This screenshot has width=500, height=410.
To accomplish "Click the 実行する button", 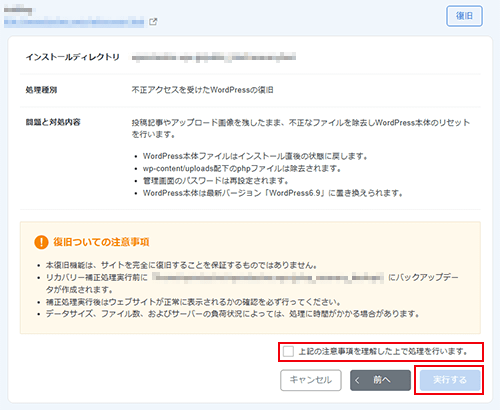I will pyautogui.click(x=450, y=380).
